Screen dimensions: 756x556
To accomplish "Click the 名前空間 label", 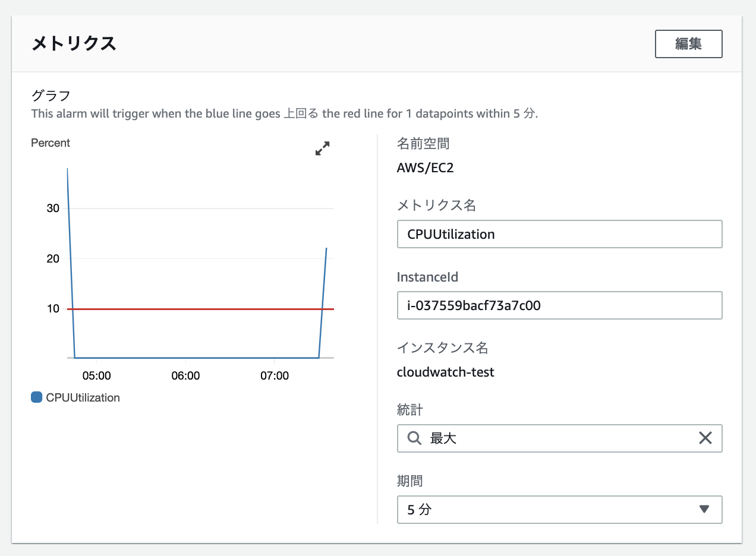I will [x=423, y=143].
